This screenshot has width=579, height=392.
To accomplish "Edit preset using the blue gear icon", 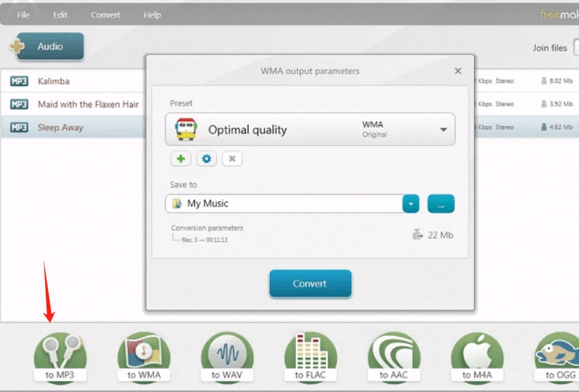I will 207,159.
